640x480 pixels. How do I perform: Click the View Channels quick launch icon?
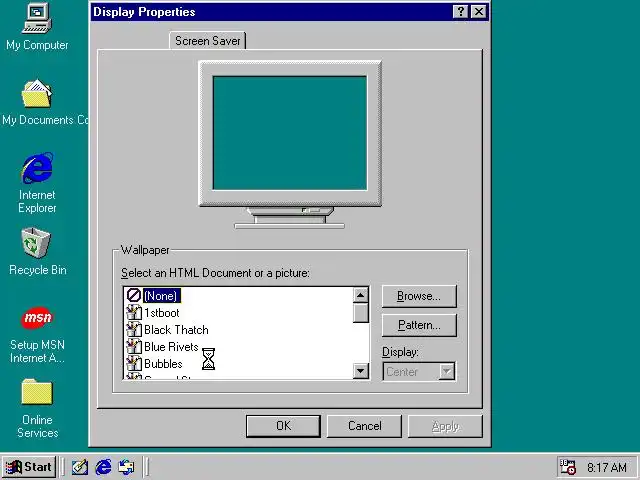pos(126,467)
